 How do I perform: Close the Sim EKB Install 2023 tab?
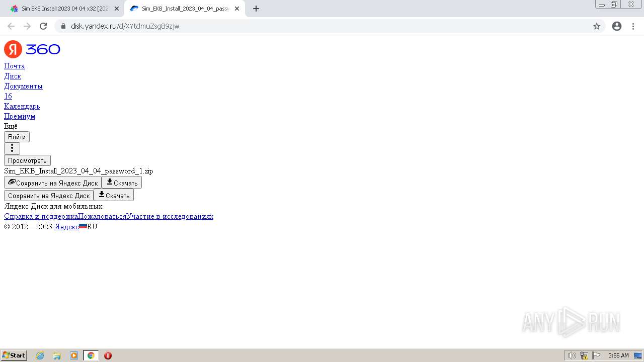pos(117,9)
